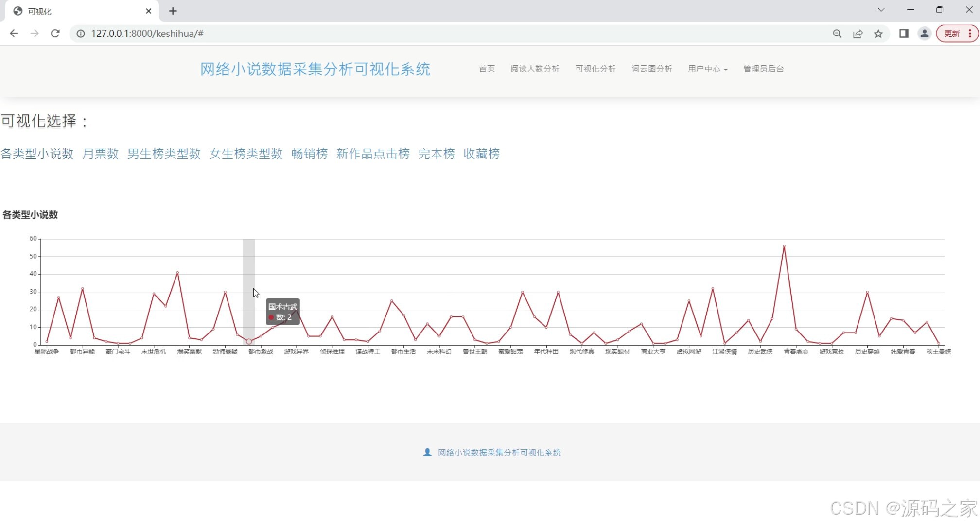Select the 畅销榜 visualization link

310,154
